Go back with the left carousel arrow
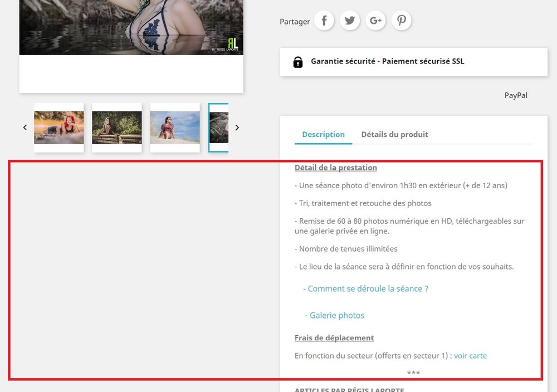 click(x=25, y=127)
